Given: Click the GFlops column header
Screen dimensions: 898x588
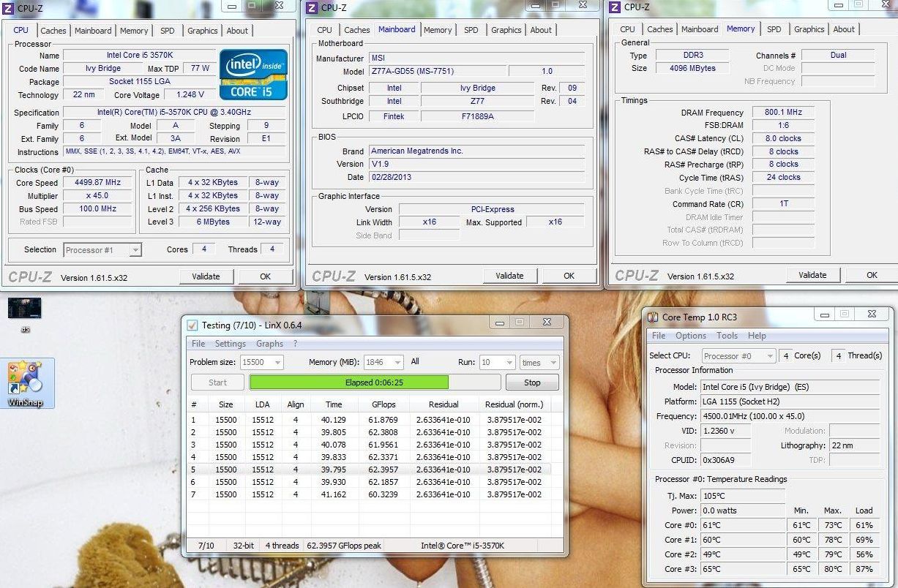Looking at the screenshot, I should click(x=383, y=404).
